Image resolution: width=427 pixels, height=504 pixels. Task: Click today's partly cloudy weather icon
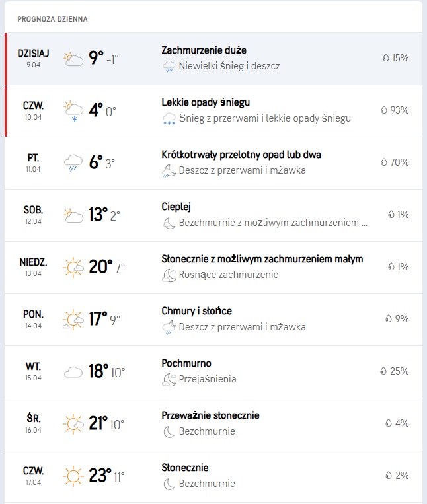73,58
